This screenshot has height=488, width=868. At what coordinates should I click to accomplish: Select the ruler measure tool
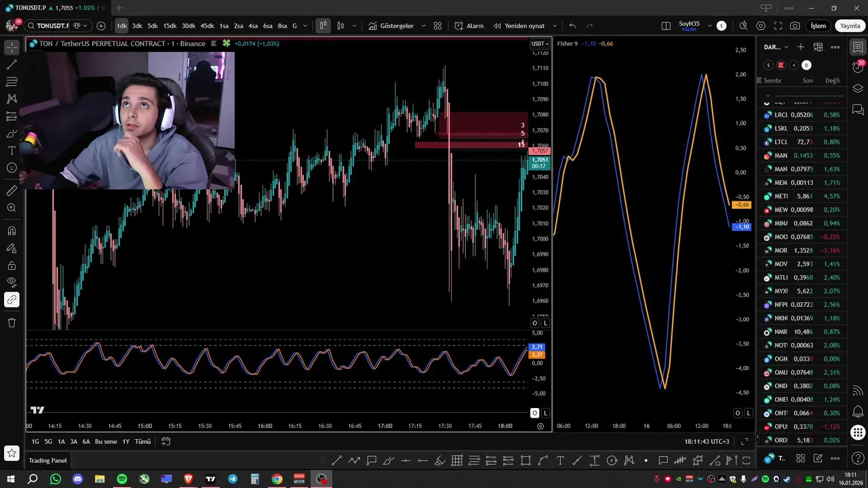12,191
